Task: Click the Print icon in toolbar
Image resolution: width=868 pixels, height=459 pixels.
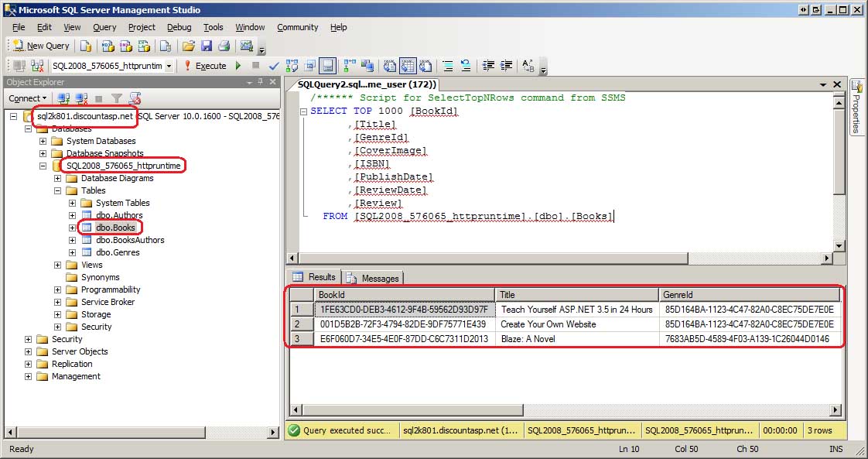Action: click(224, 46)
